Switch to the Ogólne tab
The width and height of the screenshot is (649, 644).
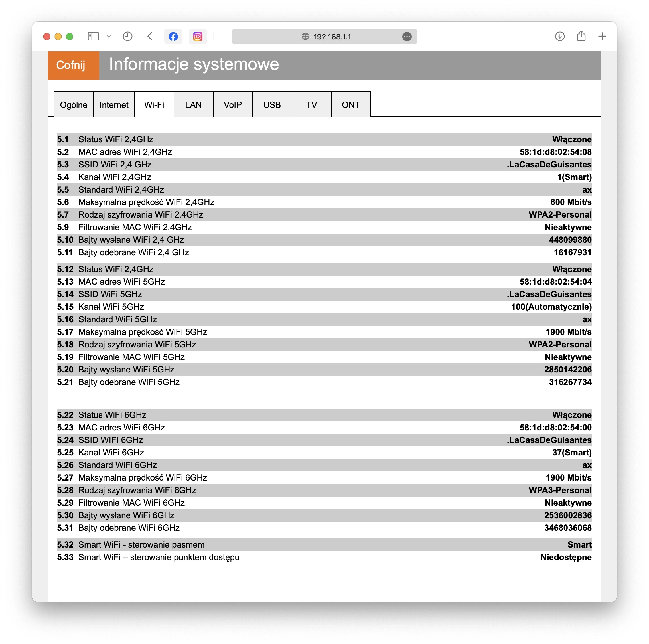tap(74, 105)
